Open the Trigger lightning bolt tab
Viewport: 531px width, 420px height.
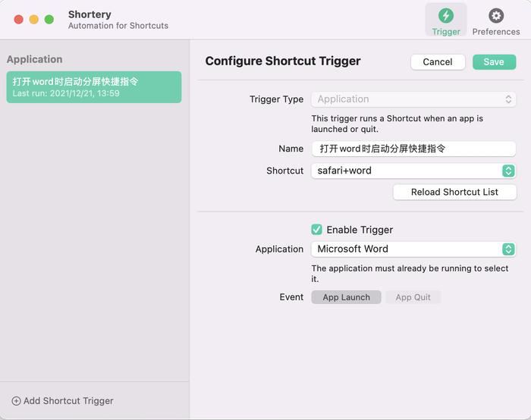446,21
